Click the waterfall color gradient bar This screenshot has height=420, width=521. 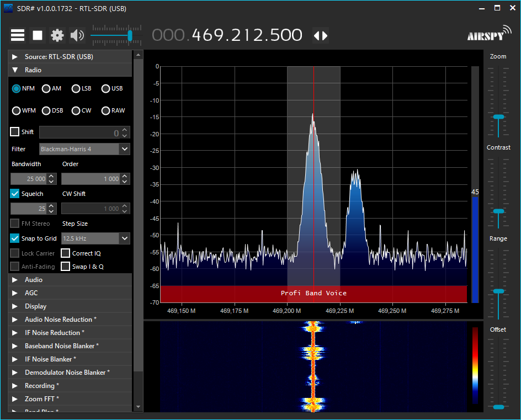475,365
